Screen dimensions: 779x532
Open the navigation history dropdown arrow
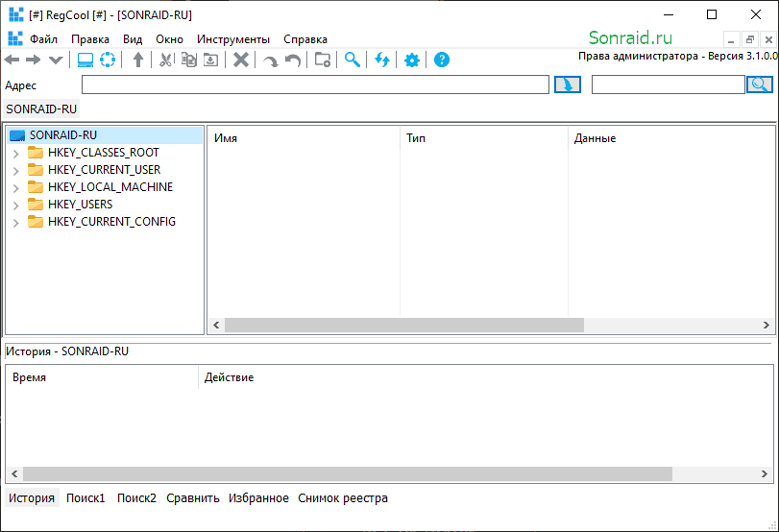[x=56, y=60]
